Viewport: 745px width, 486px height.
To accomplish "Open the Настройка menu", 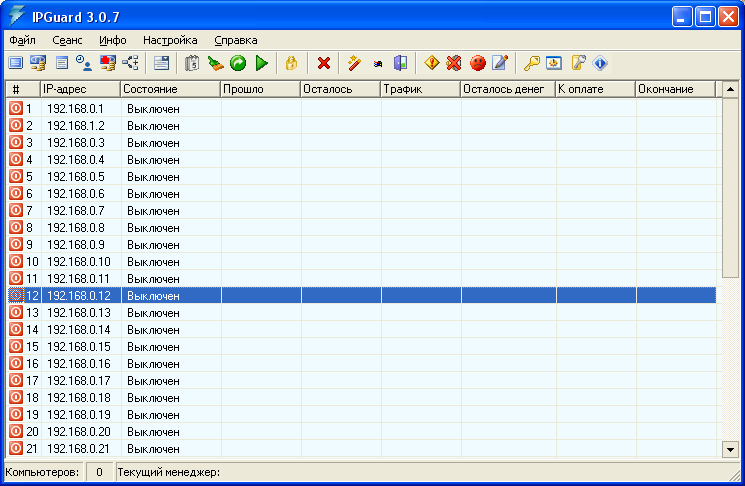I will pyautogui.click(x=170, y=40).
